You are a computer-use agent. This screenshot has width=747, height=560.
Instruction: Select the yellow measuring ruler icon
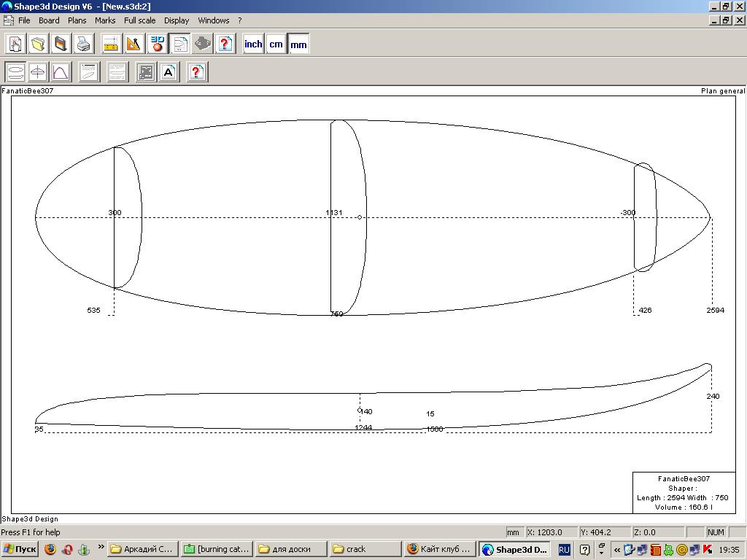coord(111,44)
